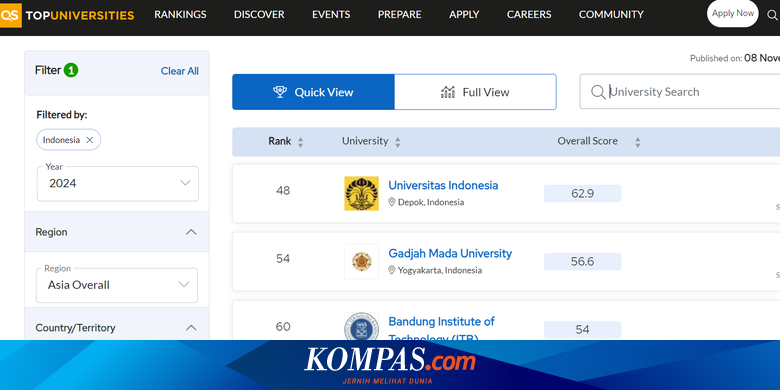Collapse the Region section chevron

(191, 232)
